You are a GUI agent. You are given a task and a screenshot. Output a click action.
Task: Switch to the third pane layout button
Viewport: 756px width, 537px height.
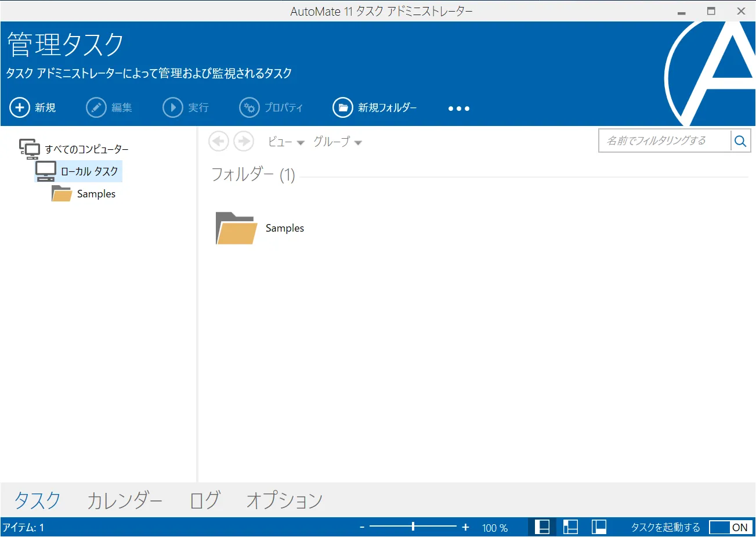[599, 527]
